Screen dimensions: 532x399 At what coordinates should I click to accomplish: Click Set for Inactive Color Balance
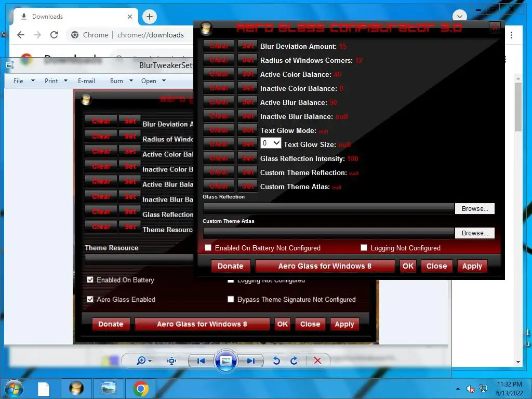pyautogui.click(x=248, y=88)
